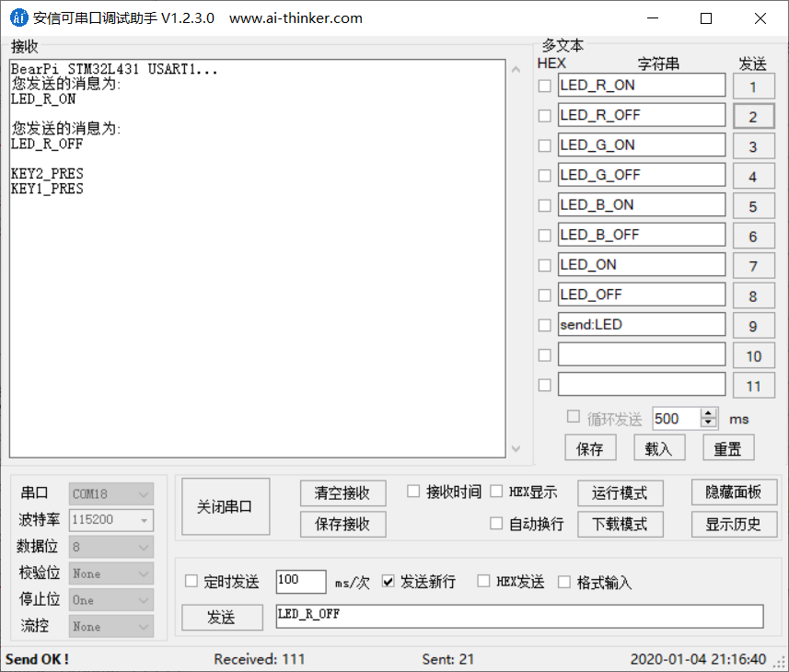Click send button 1 for LED_R_ON

point(753,87)
